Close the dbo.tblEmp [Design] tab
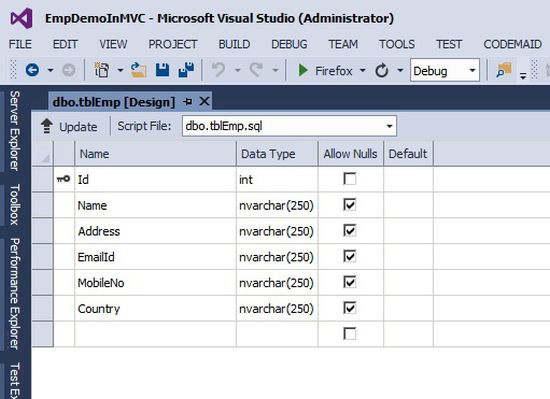 (204, 102)
